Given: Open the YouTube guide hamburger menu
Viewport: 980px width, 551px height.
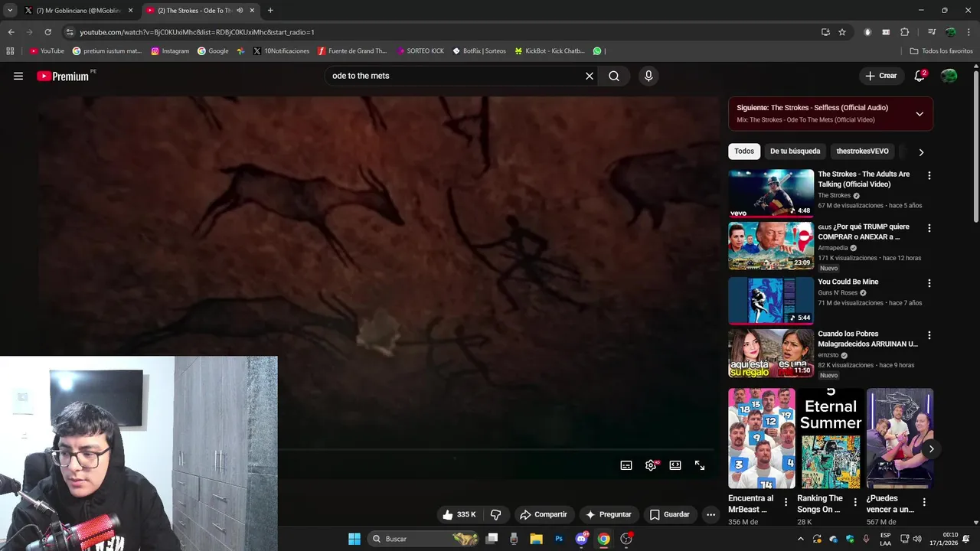Looking at the screenshot, I should click(x=18, y=76).
